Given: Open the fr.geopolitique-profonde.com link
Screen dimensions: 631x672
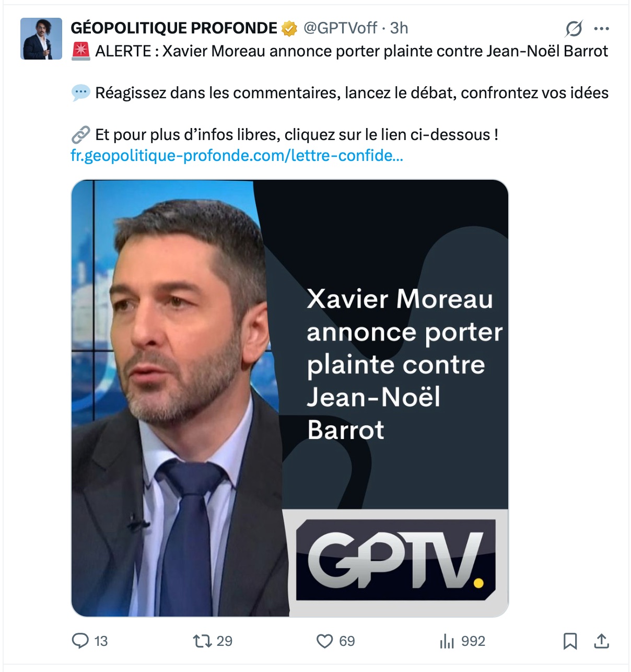Looking at the screenshot, I should pos(237,156).
